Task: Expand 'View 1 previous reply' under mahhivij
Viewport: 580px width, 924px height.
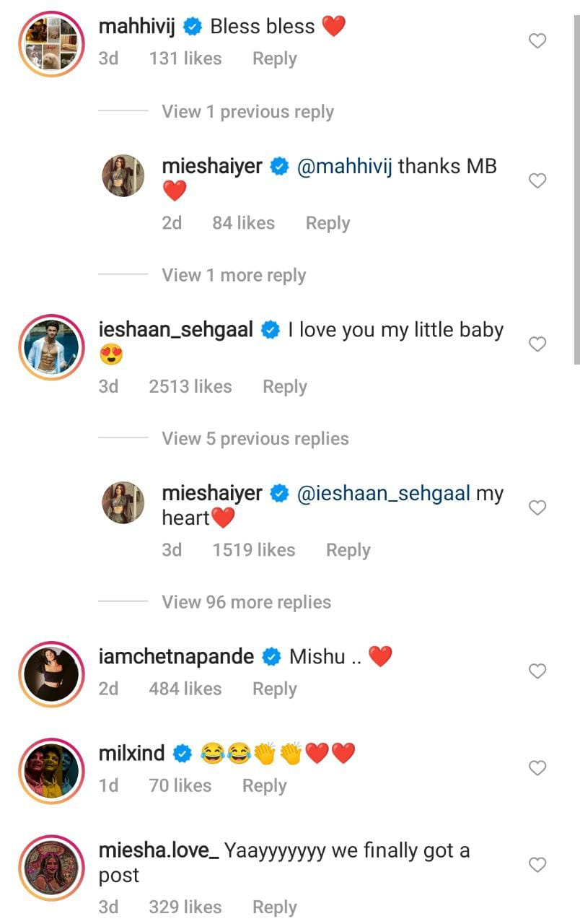Action: coord(247,111)
